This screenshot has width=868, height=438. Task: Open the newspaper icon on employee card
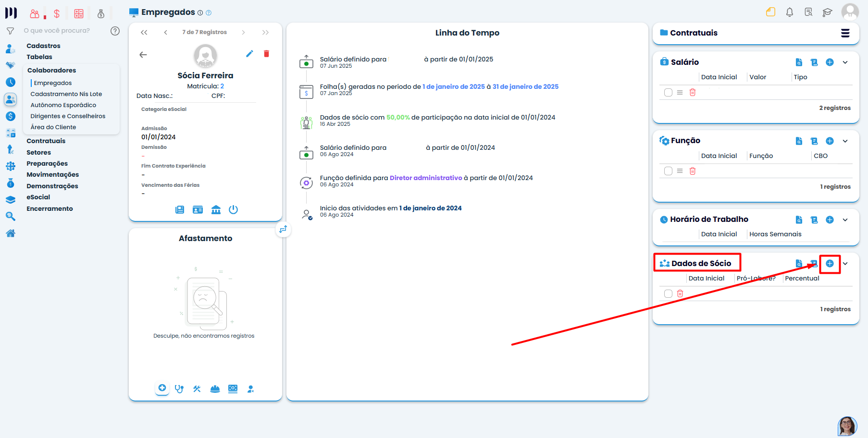point(180,209)
